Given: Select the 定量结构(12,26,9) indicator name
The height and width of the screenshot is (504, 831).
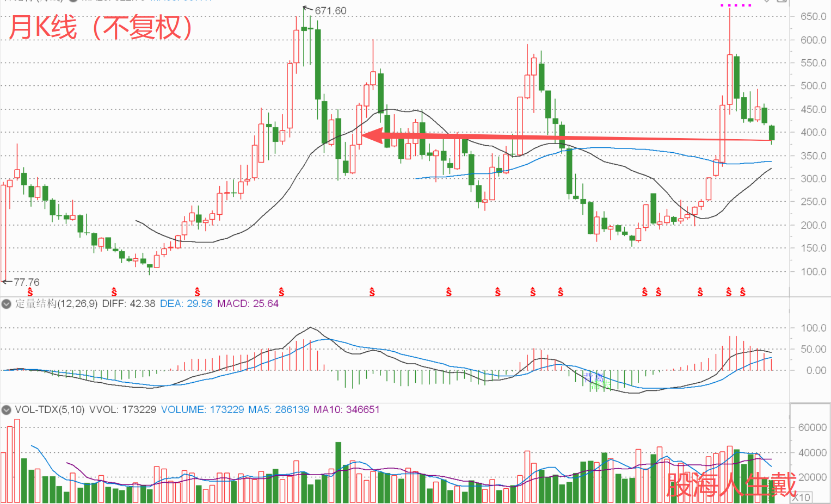Looking at the screenshot, I should tap(56, 303).
